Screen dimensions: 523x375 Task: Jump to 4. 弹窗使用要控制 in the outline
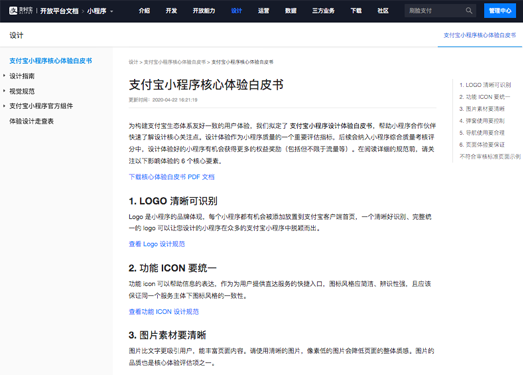coord(482,121)
